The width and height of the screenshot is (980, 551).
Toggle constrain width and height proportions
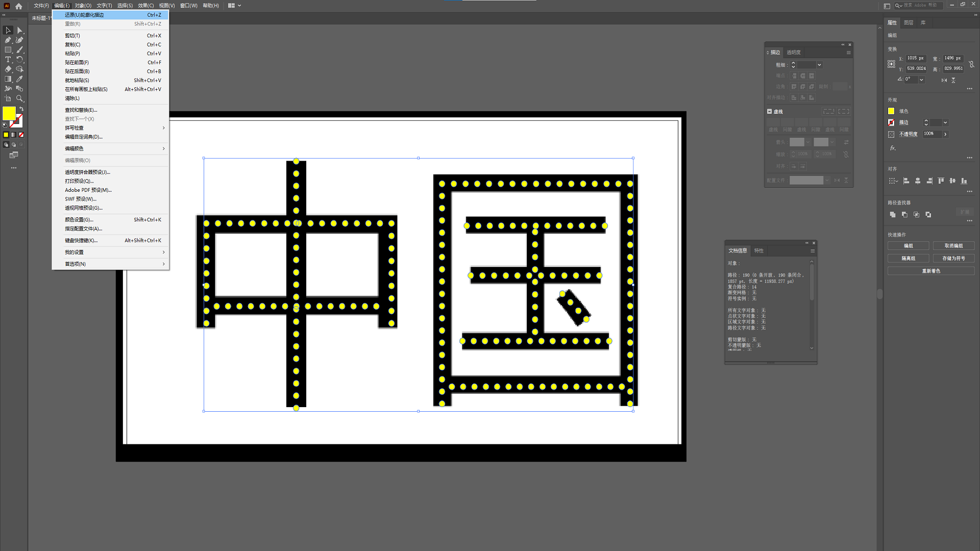coord(971,64)
